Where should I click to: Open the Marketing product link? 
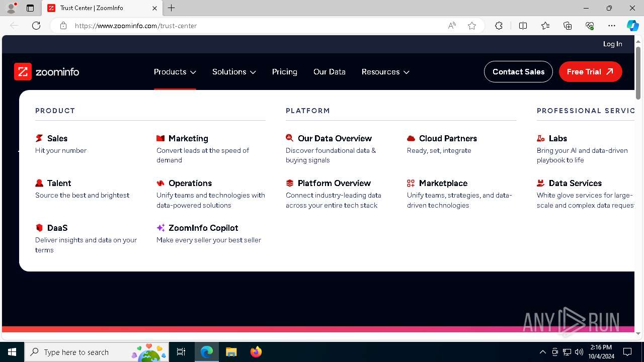click(188, 138)
